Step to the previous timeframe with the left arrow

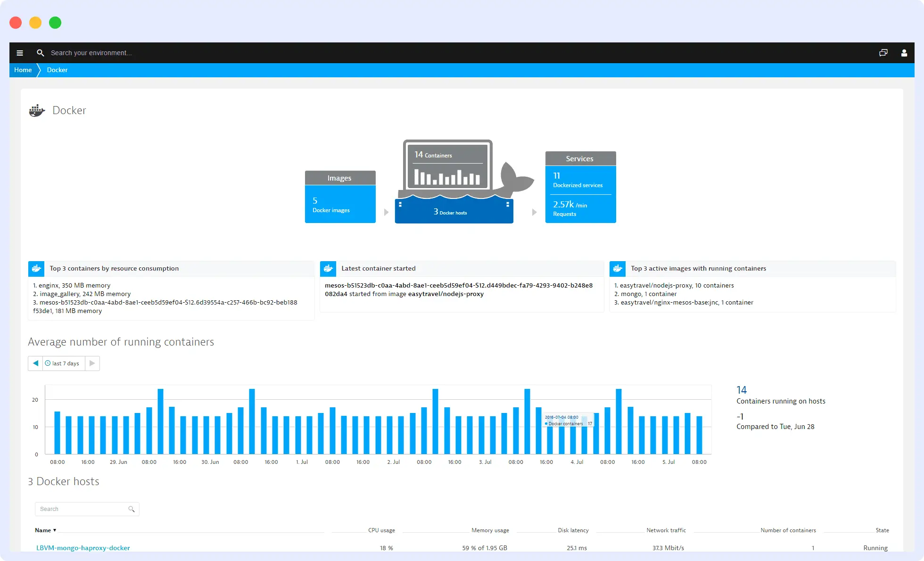[35, 363]
